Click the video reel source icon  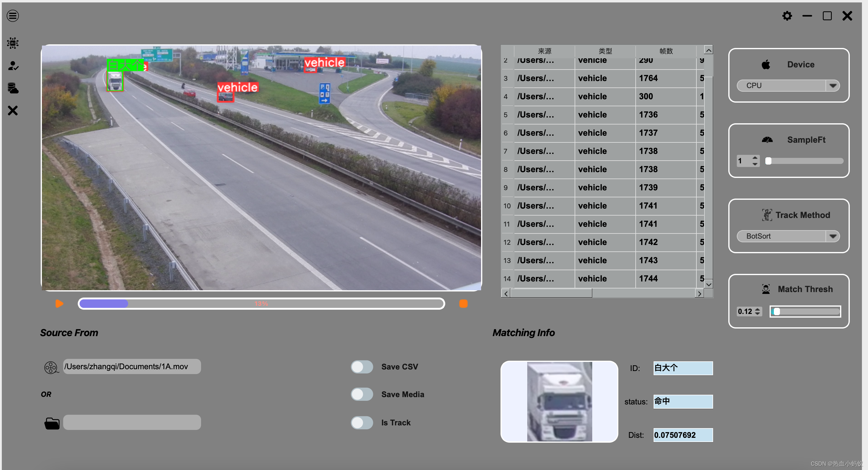(x=51, y=367)
